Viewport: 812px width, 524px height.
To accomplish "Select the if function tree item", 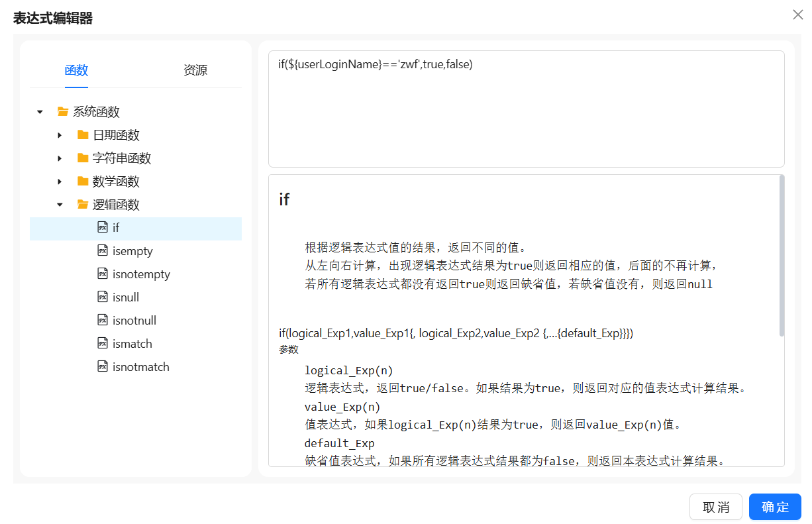I will (116, 228).
